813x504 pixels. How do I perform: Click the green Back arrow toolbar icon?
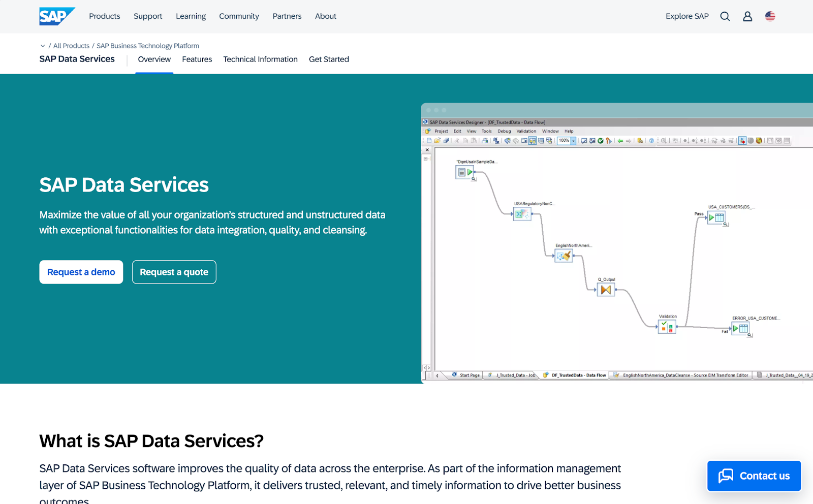pyautogui.click(x=620, y=141)
